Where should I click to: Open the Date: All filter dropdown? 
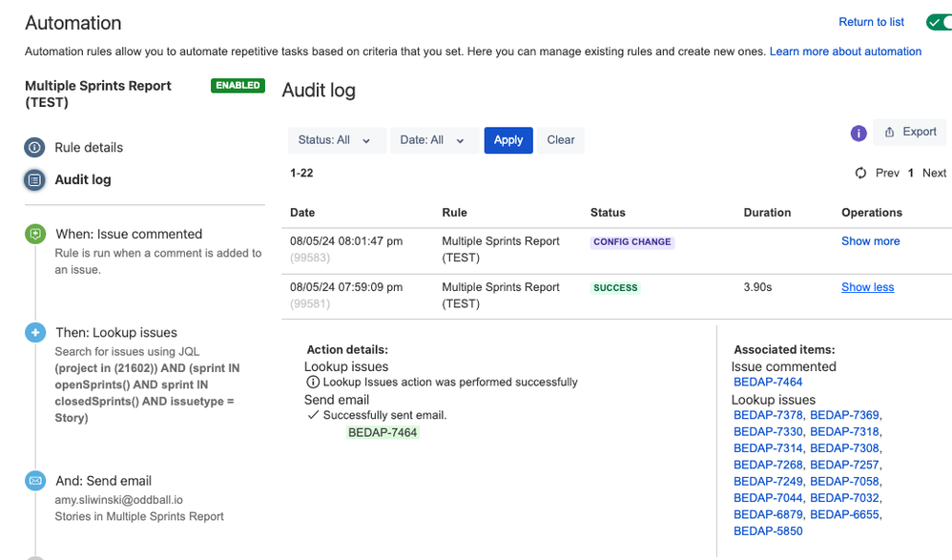click(433, 140)
